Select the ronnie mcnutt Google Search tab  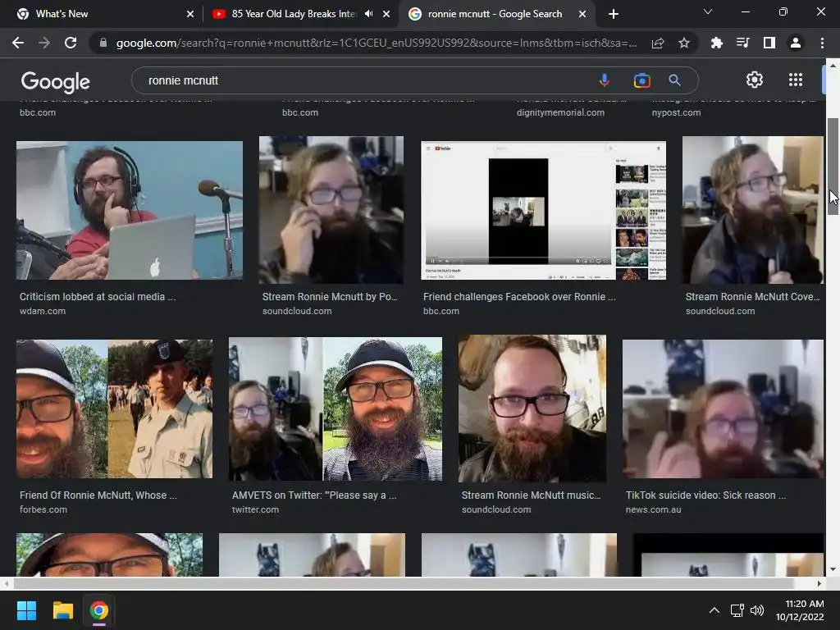click(x=495, y=14)
